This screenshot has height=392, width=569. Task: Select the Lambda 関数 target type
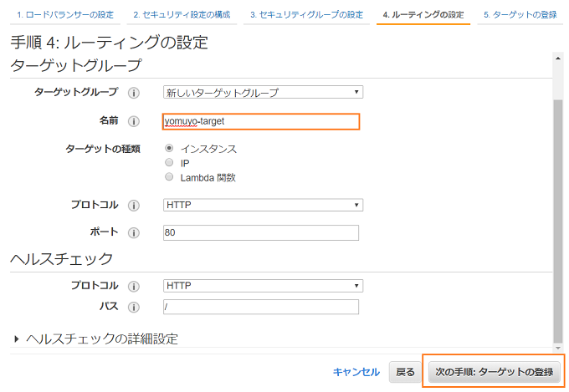point(170,177)
